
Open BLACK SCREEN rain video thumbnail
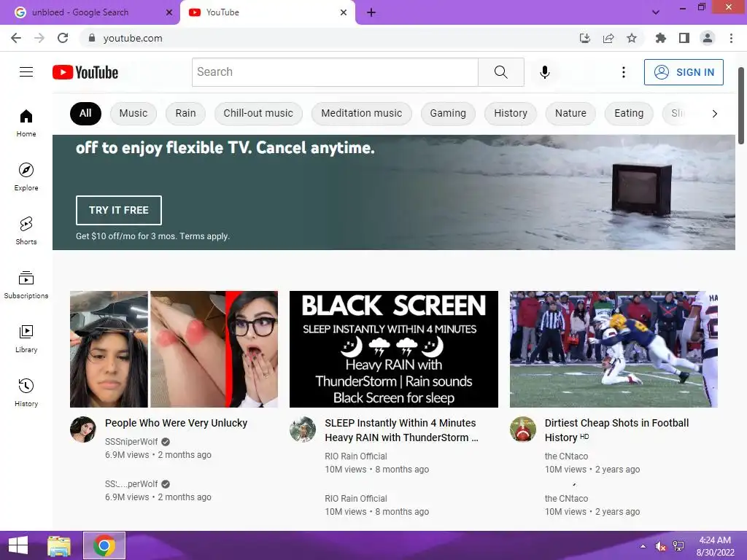(x=393, y=349)
